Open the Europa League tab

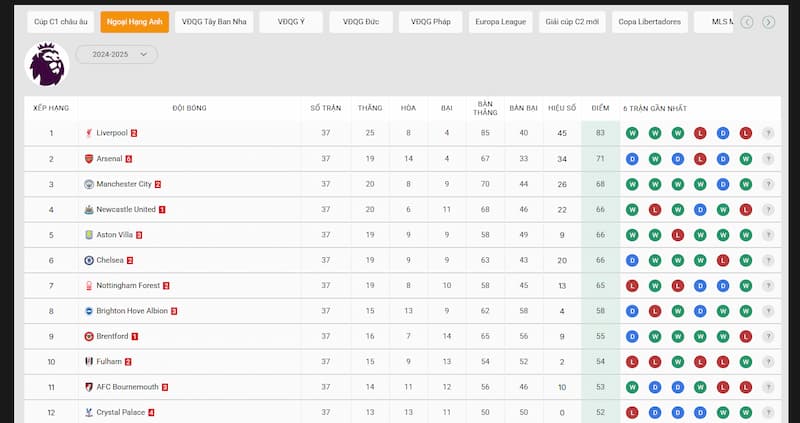[x=501, y=22]
